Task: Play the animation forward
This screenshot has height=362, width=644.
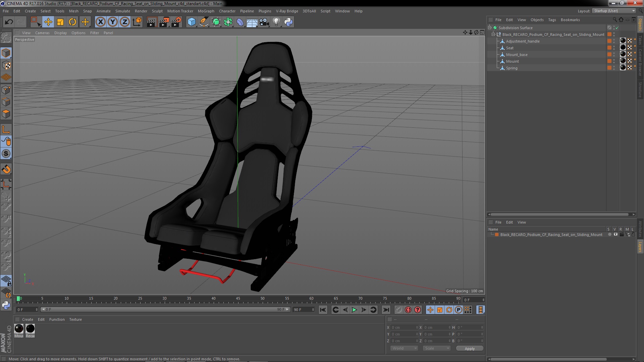Action: (354, 310)
